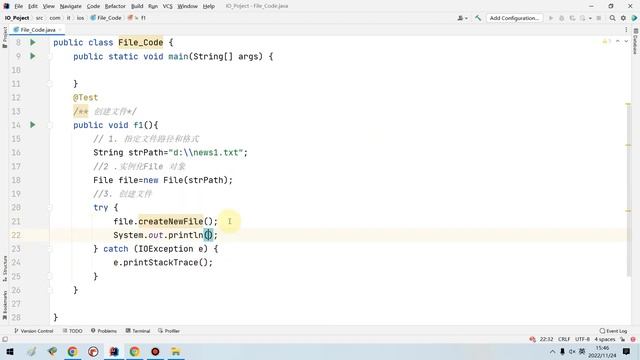Open the Window menu
The width and height of the screenshot is (640, 360).
tap(187, 6)
